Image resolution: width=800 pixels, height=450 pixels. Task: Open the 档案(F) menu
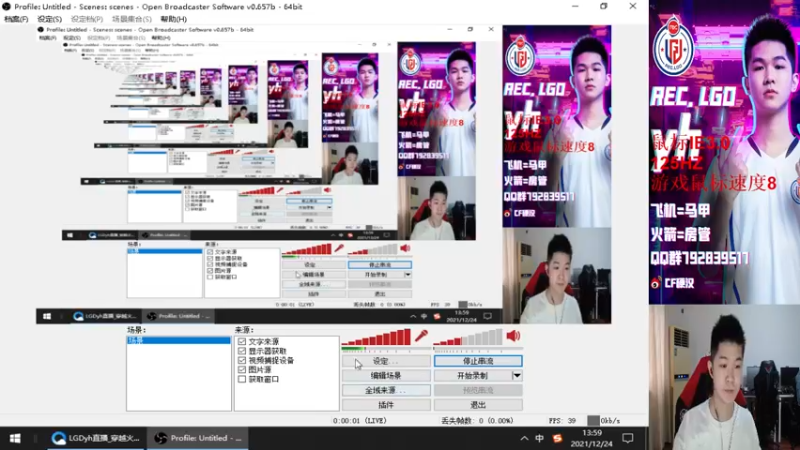pyautogui.click(x=16, y=19)
